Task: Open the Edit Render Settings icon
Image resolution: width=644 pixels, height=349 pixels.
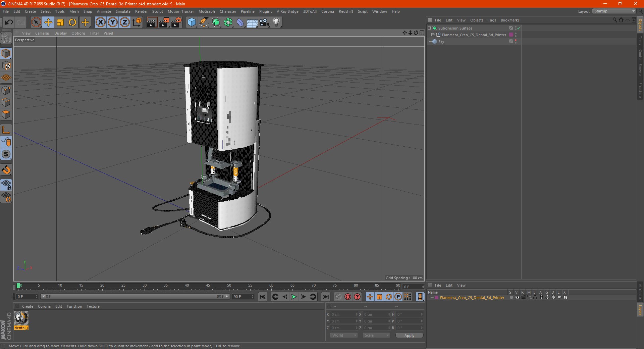Action: [x=176, y=22]
